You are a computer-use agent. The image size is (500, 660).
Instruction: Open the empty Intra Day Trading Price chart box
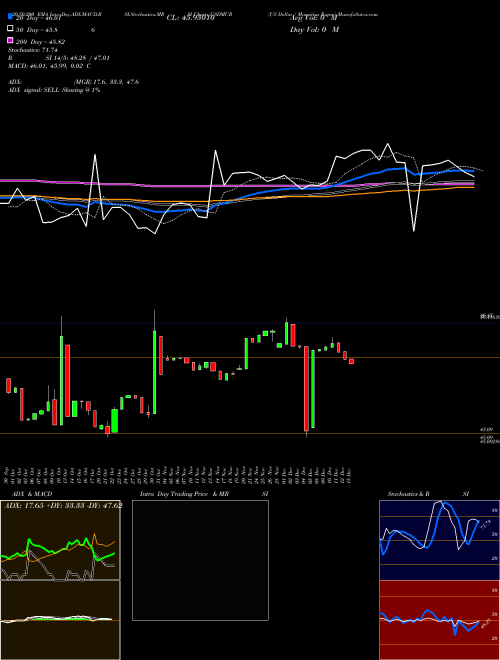(x=200, y=560)
